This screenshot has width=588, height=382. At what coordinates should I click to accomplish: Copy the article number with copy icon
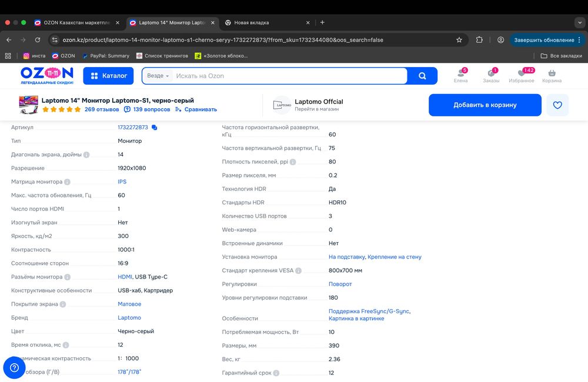pos(154,128)
